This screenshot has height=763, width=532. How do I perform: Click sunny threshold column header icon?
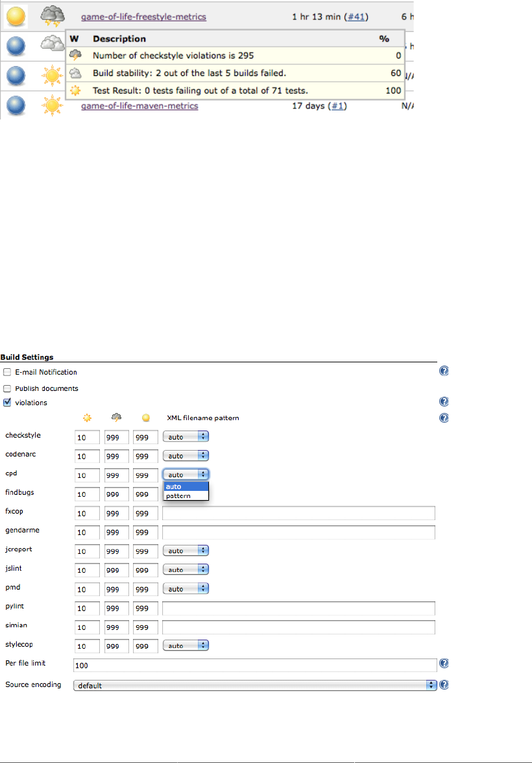point(87,418)
